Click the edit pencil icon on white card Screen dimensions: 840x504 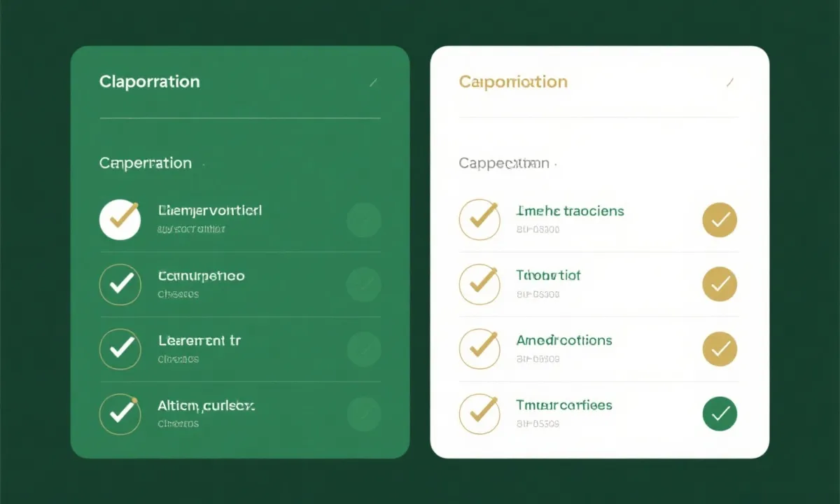(730, 83)
